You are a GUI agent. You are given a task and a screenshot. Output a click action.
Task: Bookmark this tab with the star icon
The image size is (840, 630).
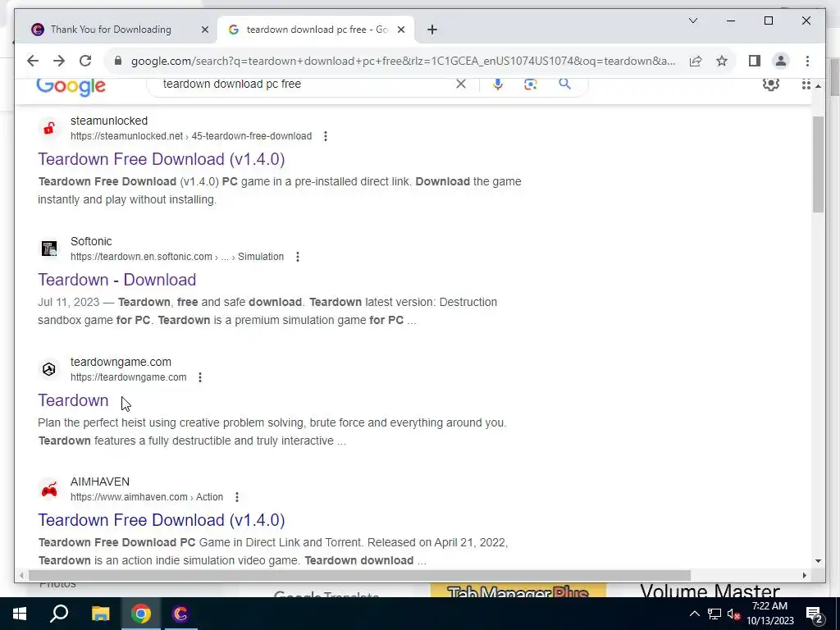pyautogui.click(x=722, y=61)
